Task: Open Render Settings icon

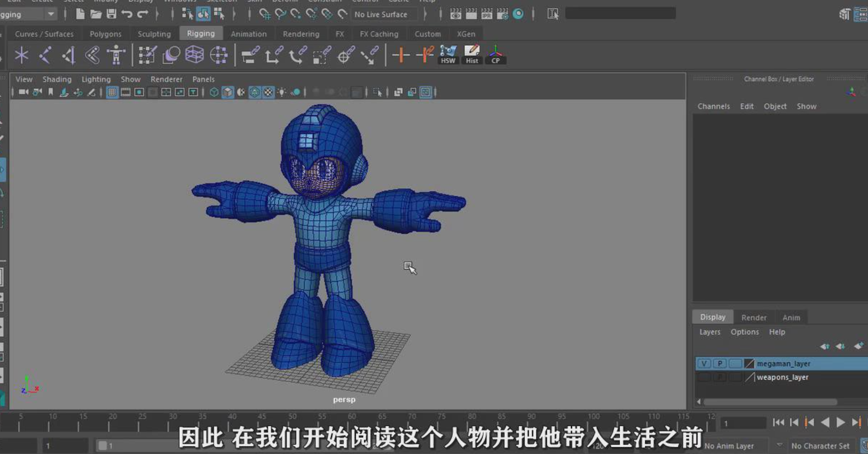Action: pyautogui.click(x=503, y=14)
